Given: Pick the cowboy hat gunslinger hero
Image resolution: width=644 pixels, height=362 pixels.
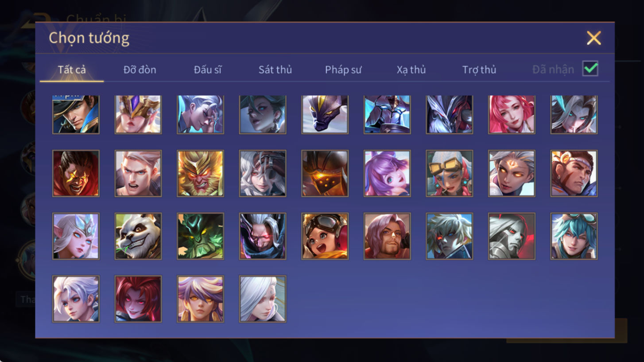Looking at the screenshot, I should [76, 114].
